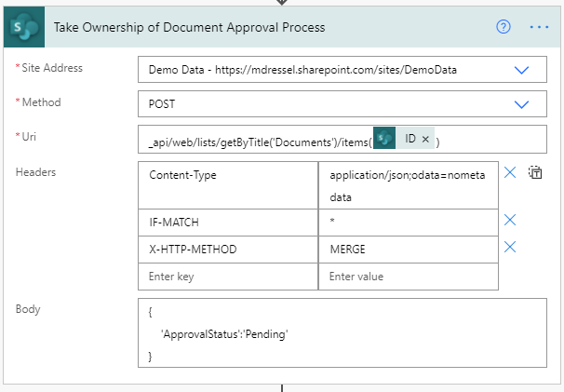Click the ID token label
Viewport: 564px width, 392px height.
(410, 139)
